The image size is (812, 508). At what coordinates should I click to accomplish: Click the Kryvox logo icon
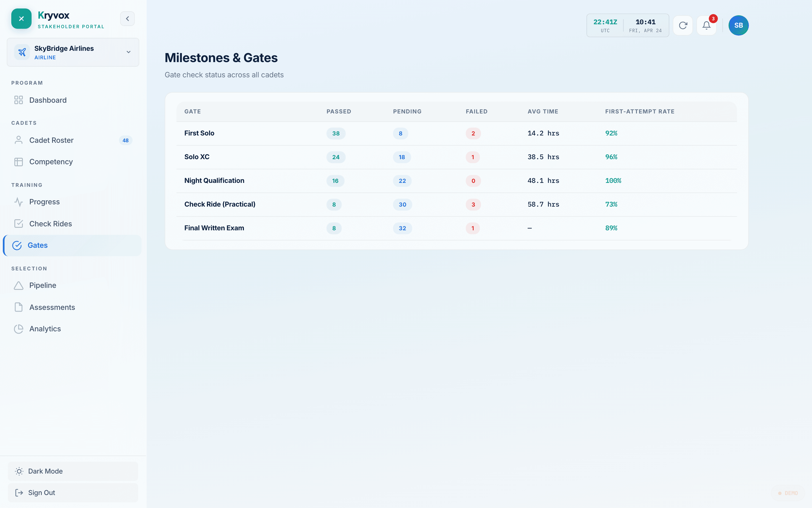point(21,19)
